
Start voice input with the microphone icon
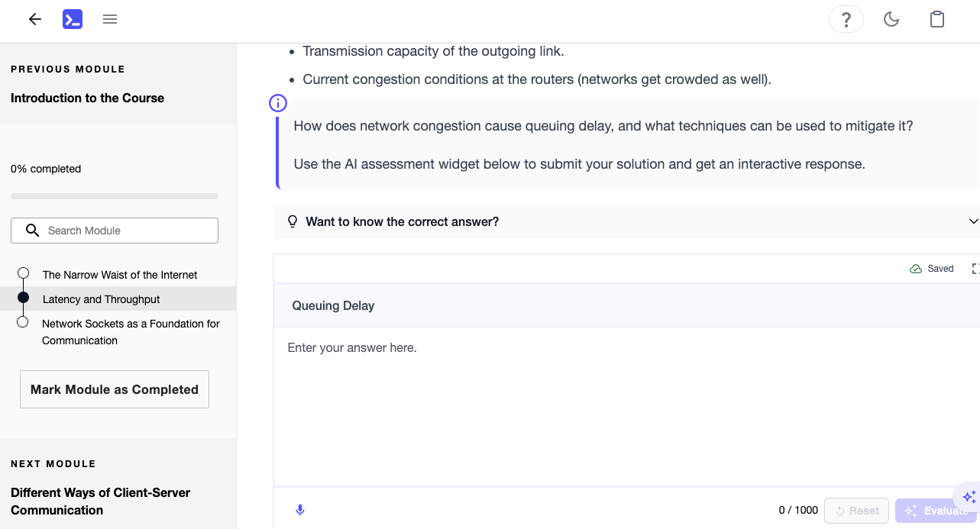point(300,509)
